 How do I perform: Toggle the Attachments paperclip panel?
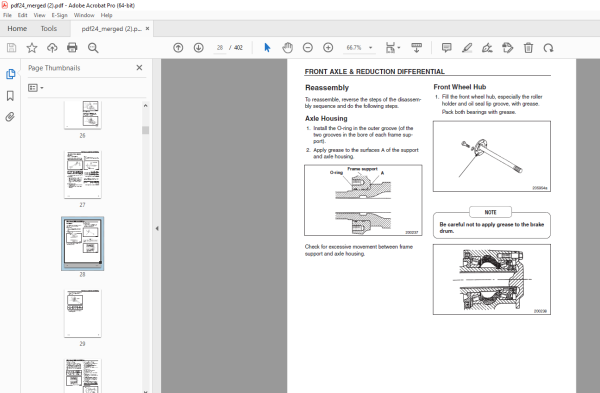click(10, 117)
